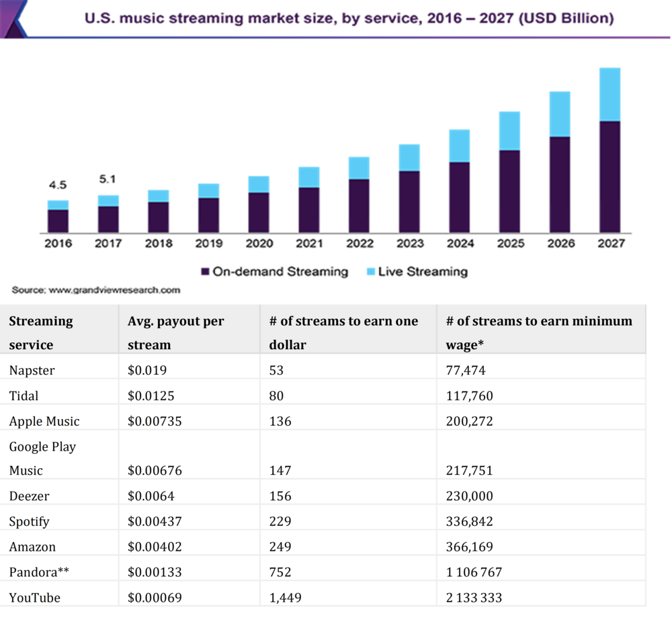Click the 2020 axis label
The width and height of the screenshot is (672, 642).
coord(259,243)
